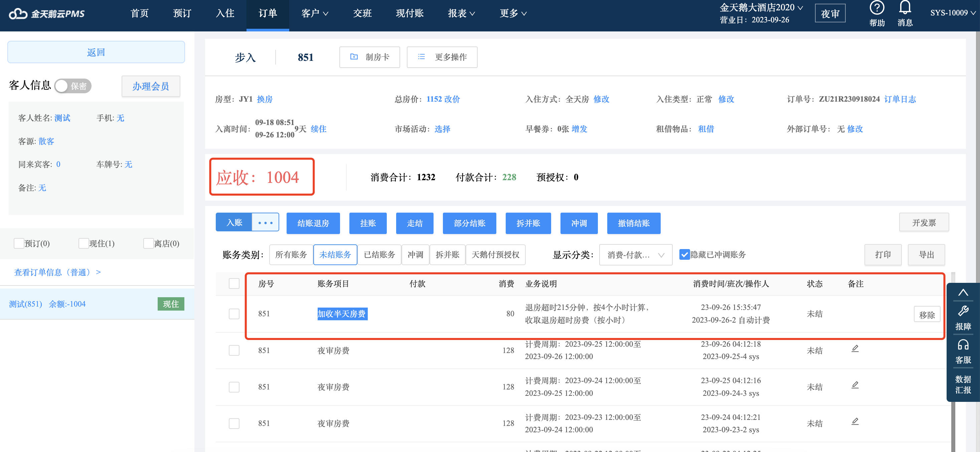The width and height of the screenshot is (980, 452).
Task: Open 入账 more options ellipsis
Action: click(265, 222)
